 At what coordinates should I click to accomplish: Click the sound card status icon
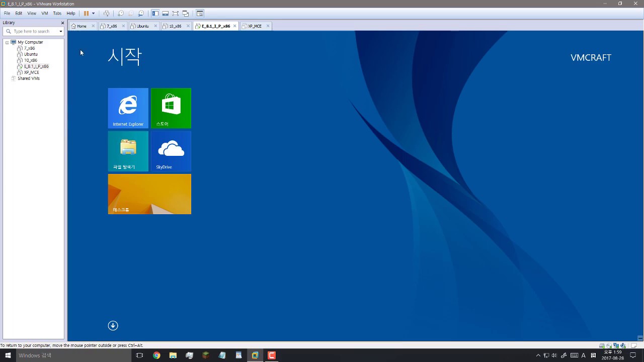click(x=623, y=345)
